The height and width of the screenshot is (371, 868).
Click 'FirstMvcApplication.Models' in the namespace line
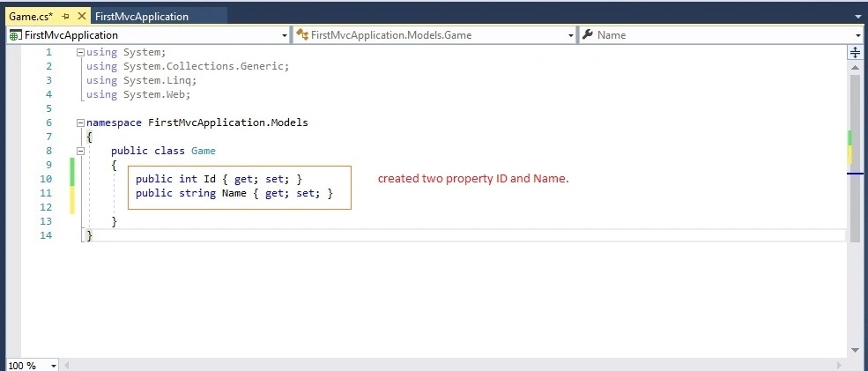tap(228, 122)
